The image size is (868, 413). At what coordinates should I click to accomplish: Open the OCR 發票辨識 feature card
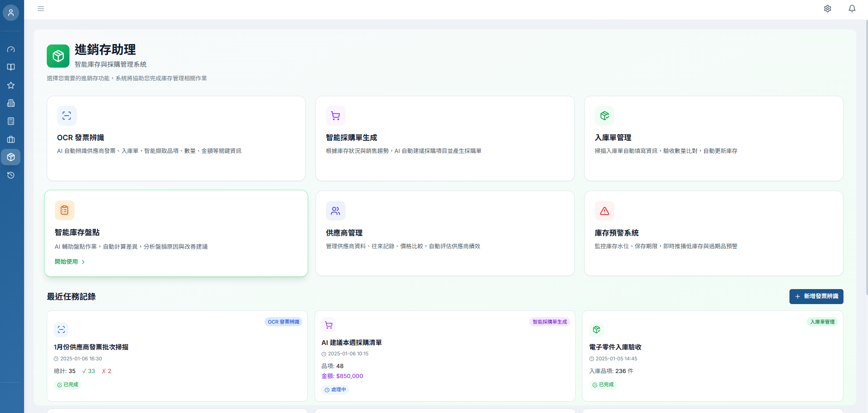tap(176, 138)
